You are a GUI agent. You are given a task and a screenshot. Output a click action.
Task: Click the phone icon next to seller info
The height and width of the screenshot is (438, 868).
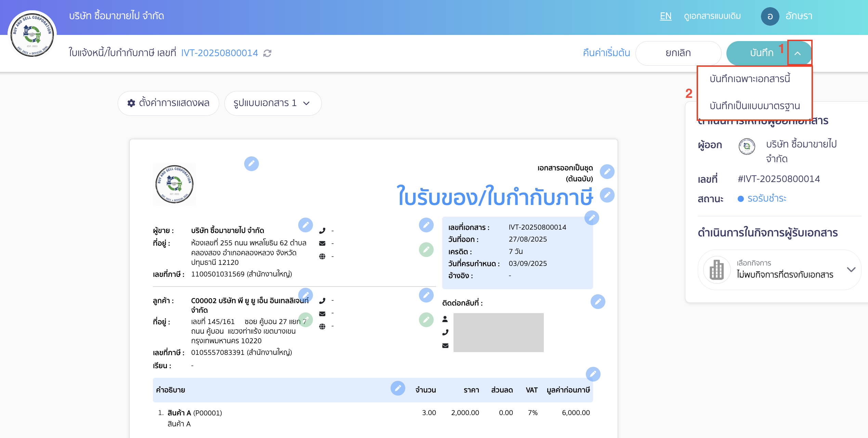pyautogui.click(x=322, y=231)
